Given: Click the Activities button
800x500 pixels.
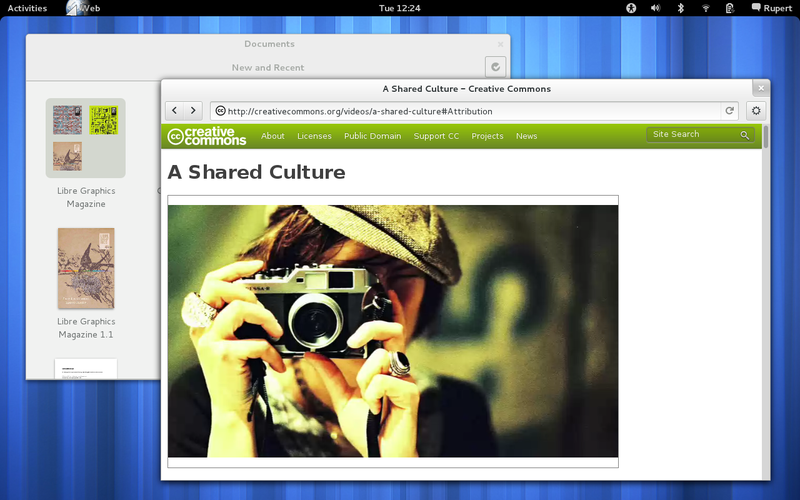Looking at the screenshot, I should point(27,8).
